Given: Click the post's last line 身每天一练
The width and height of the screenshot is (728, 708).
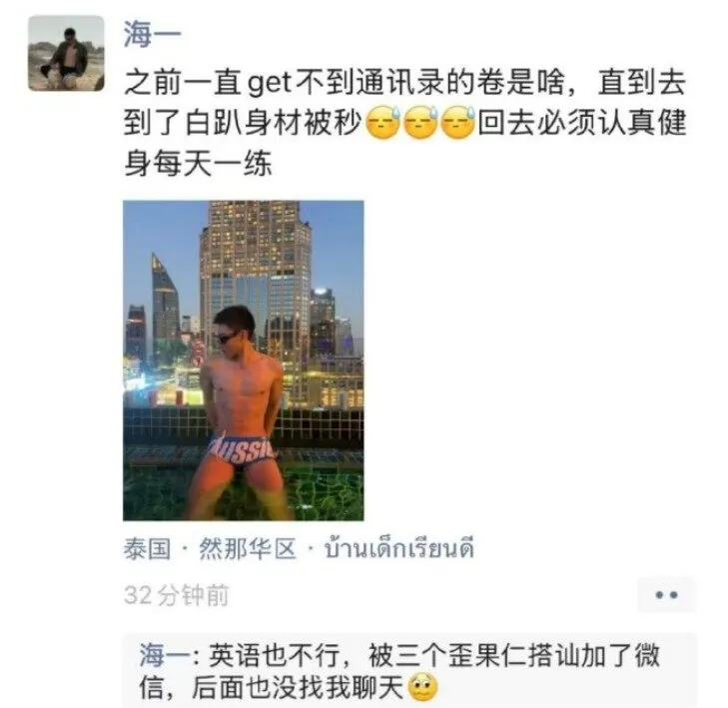Looking at the screenshot, I should 198,164.
